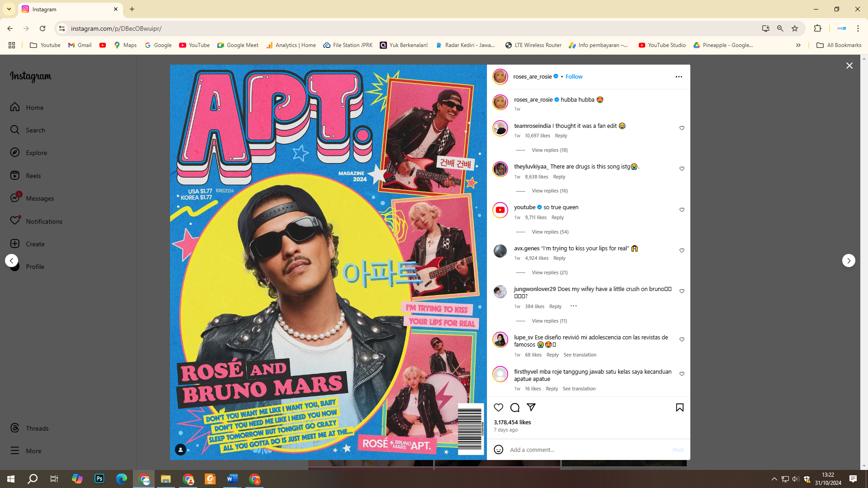Open post options three-dot menu

679,77
